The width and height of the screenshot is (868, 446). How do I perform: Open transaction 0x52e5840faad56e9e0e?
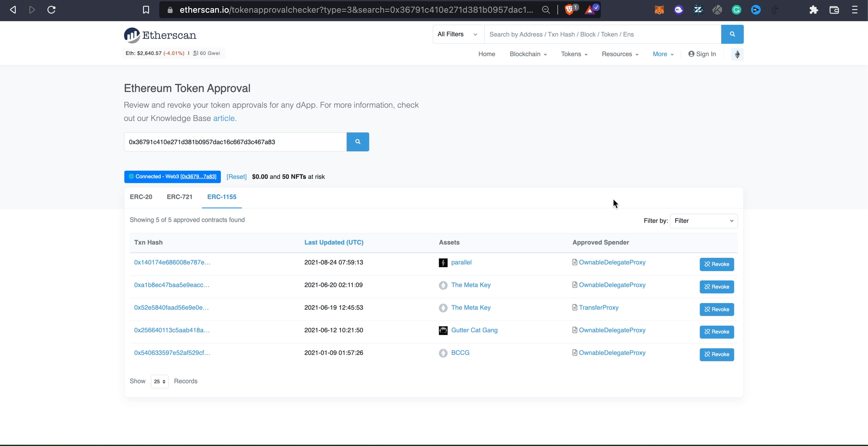[171, 307]
